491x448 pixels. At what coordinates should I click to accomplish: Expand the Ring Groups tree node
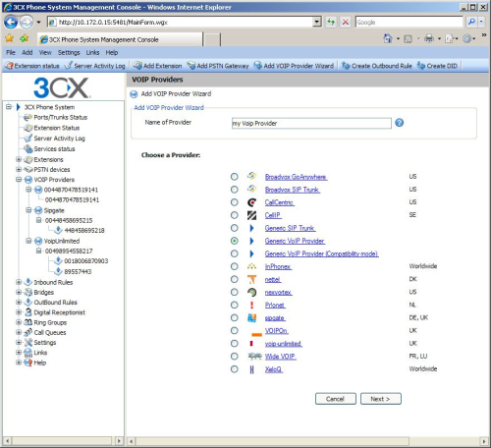[x=19, y=322]
